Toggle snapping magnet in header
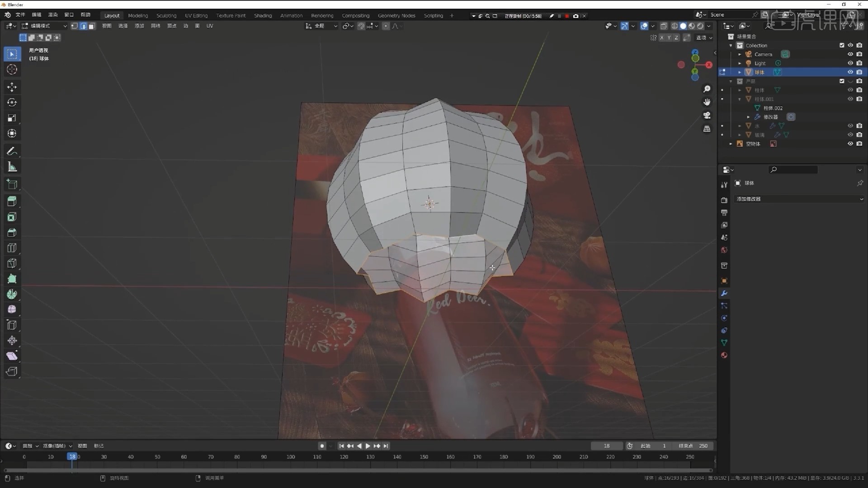868x488 pixels. tap(361, 26)
